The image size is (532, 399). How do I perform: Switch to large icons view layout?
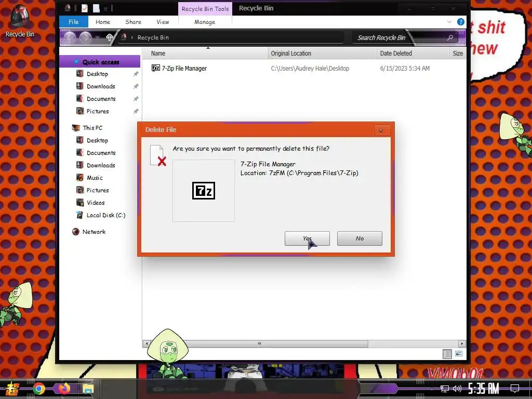coord(459,354)
